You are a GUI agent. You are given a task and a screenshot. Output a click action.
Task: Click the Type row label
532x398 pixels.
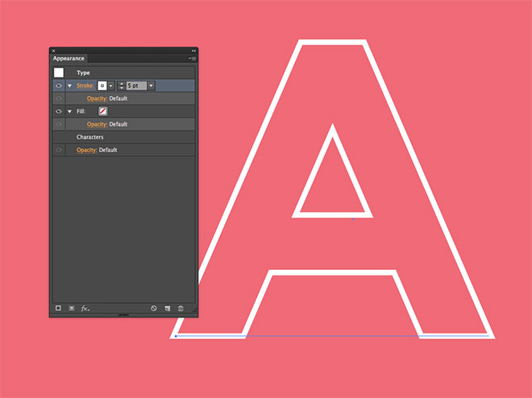tap(83, 73)
